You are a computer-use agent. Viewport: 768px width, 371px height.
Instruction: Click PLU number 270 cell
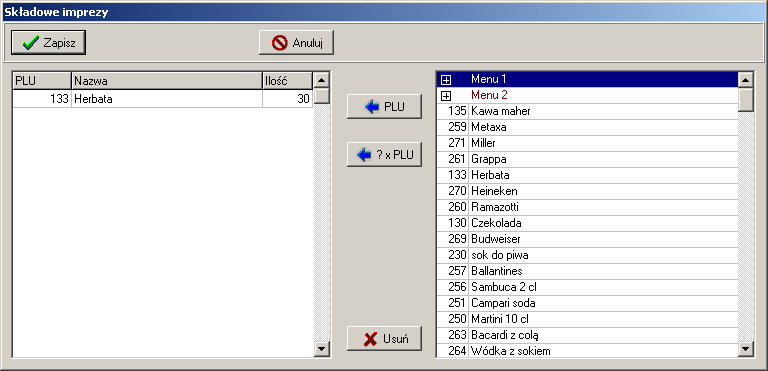coord(453,191)
